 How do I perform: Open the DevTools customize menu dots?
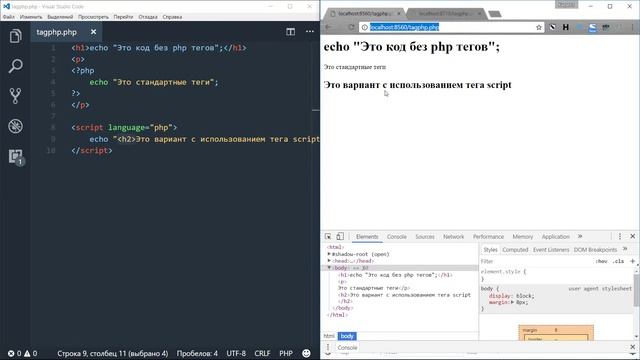tap(620, 237)
